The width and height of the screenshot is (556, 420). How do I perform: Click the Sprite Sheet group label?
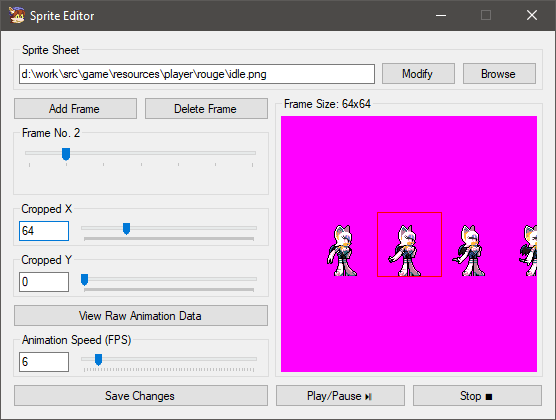click(51, 50)
